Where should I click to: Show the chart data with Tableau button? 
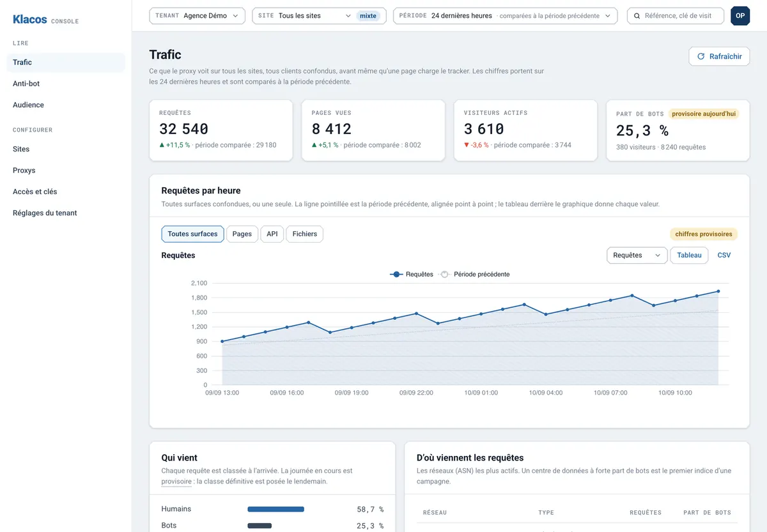689,255
